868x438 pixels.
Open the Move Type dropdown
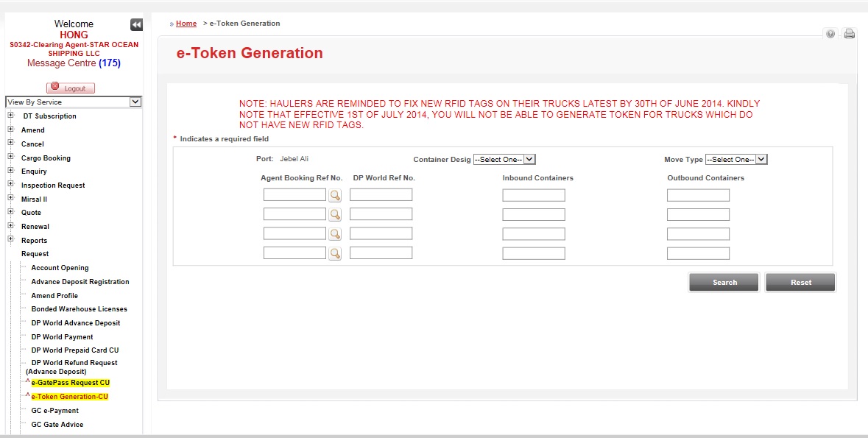click(x=736, y=160)
